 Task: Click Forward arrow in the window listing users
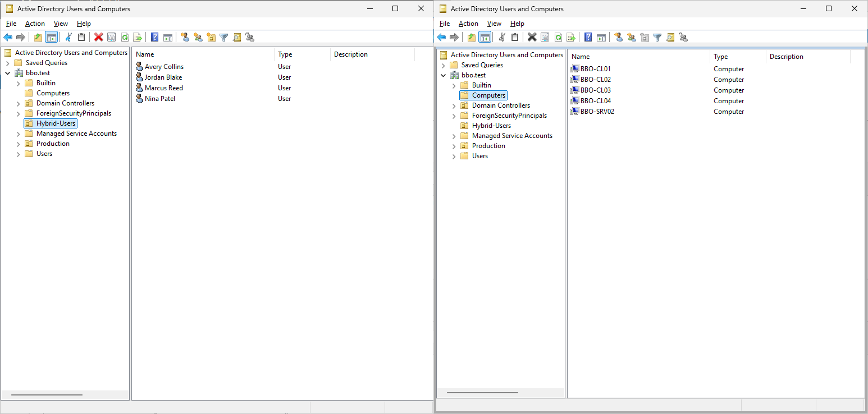(x=21, y=37)
